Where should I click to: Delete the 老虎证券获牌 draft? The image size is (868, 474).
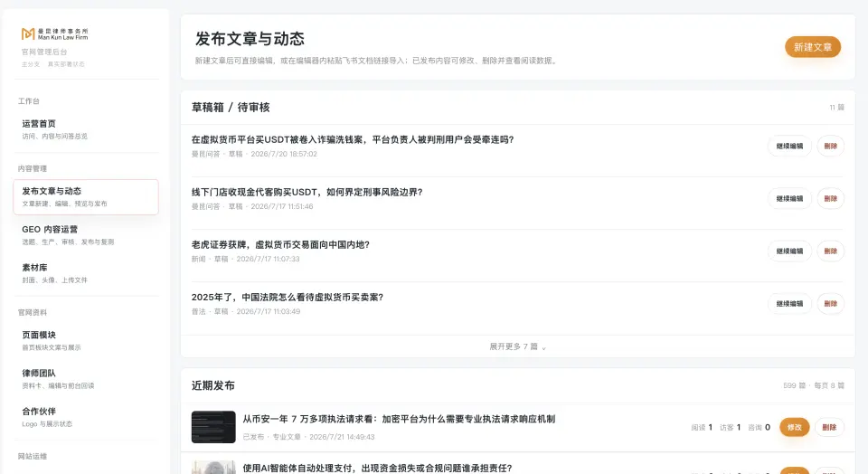pos(830,251)
